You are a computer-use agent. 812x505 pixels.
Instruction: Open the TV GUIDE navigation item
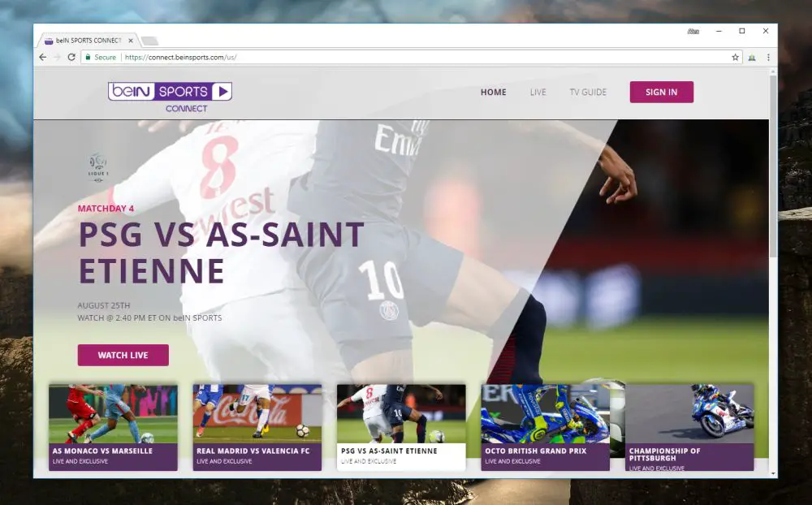tap(588, 93)
